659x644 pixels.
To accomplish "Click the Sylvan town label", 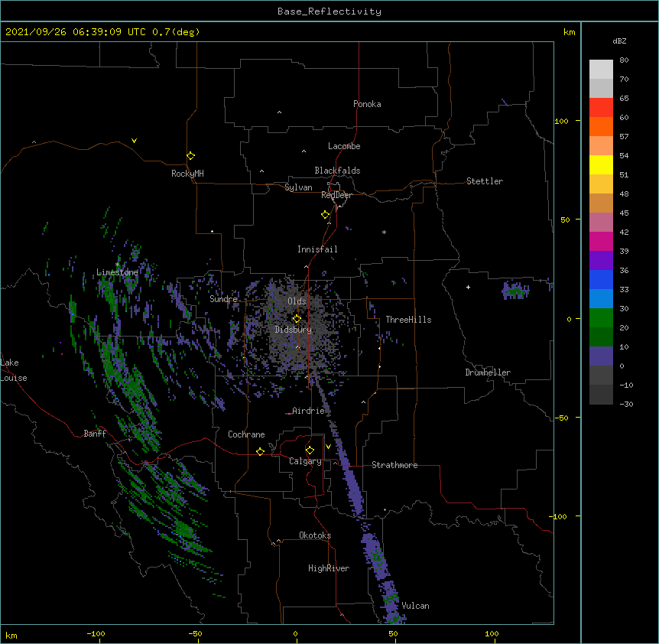I will coord(298,187).
